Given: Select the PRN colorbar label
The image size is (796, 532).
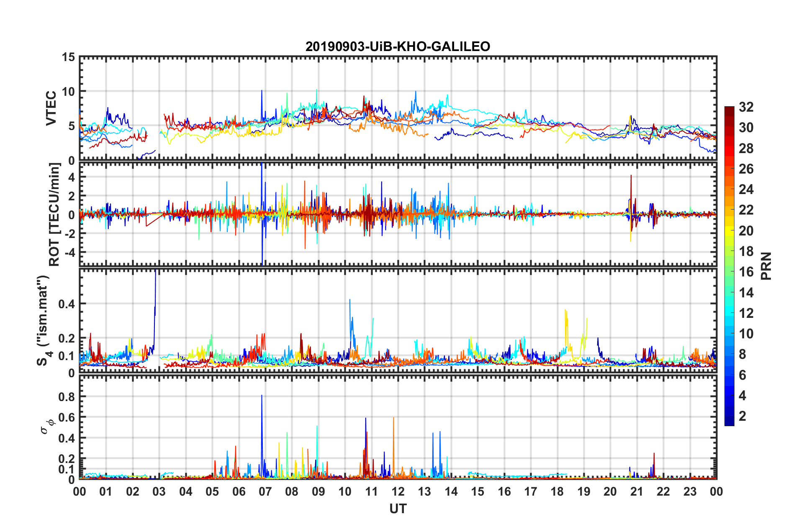Looking at the screenshot, I should pyautogui.click(x=766, y=266).
